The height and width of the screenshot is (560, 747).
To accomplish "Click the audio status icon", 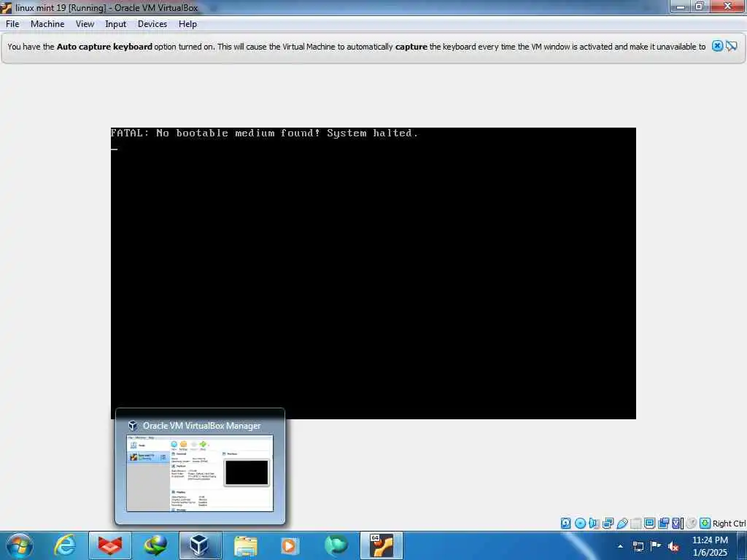I will pos(594,524).
